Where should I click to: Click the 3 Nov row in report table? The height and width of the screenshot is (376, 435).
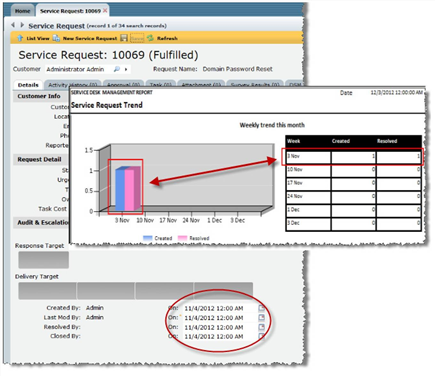click(x=354, y=157)
